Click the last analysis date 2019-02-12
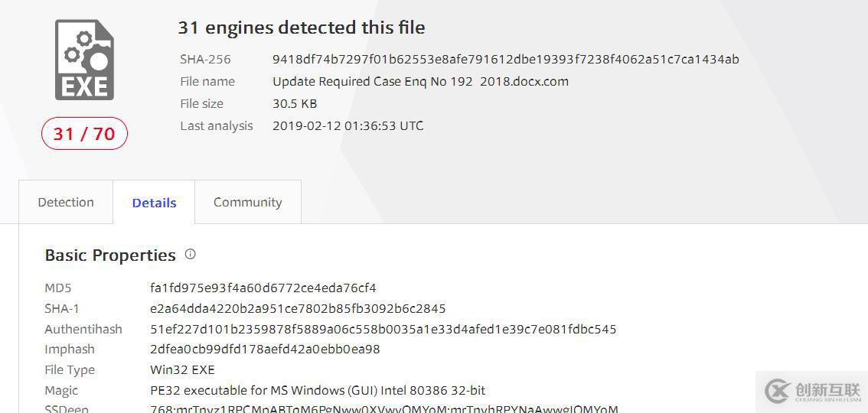 pos(348,125)
